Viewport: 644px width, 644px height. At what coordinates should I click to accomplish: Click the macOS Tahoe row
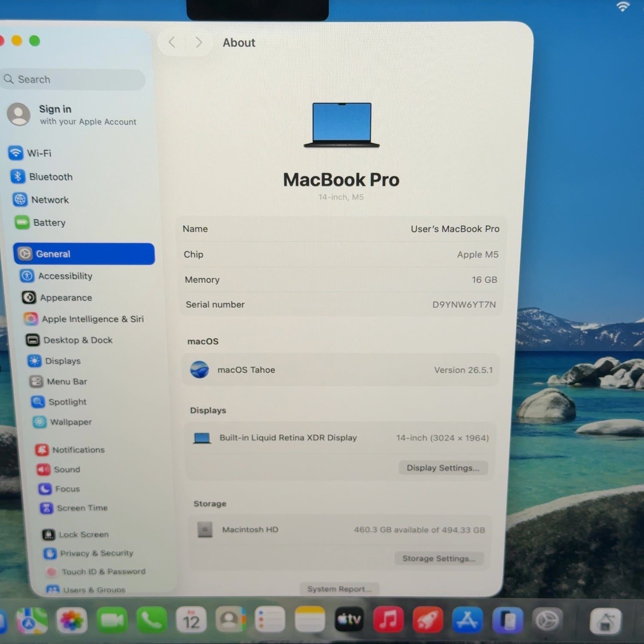tap(340, 370)
